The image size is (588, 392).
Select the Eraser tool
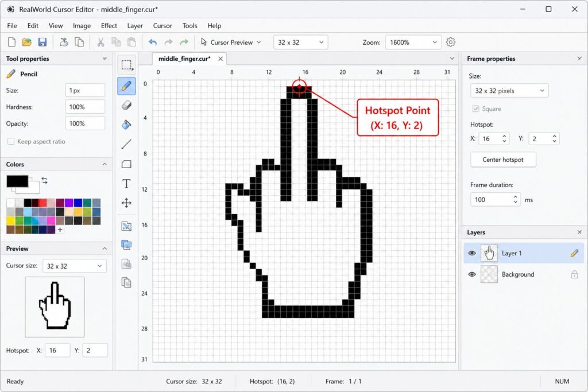[127, 105]
